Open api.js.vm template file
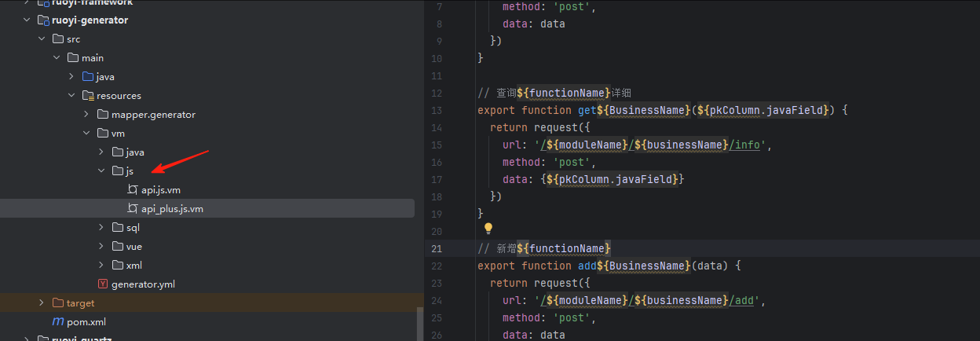This screenshot has height=341, width=980. [161, 190]
